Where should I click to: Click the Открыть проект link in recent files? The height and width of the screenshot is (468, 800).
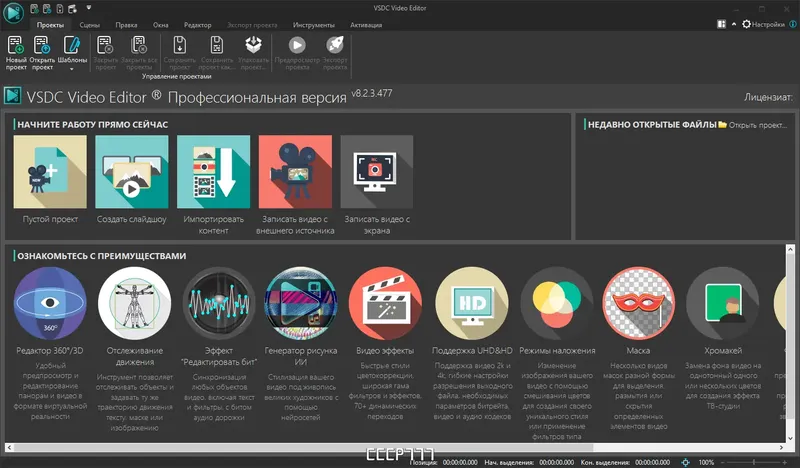753,125
